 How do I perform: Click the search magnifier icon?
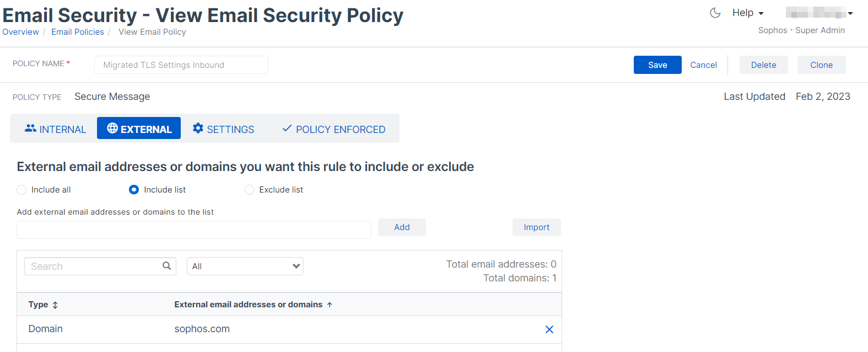(x=166, y=266)
